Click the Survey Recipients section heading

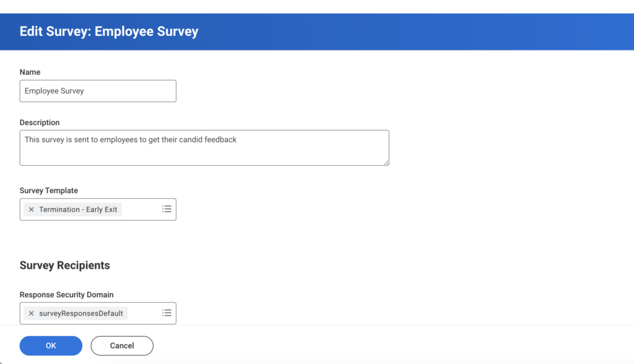coord(65,266)
